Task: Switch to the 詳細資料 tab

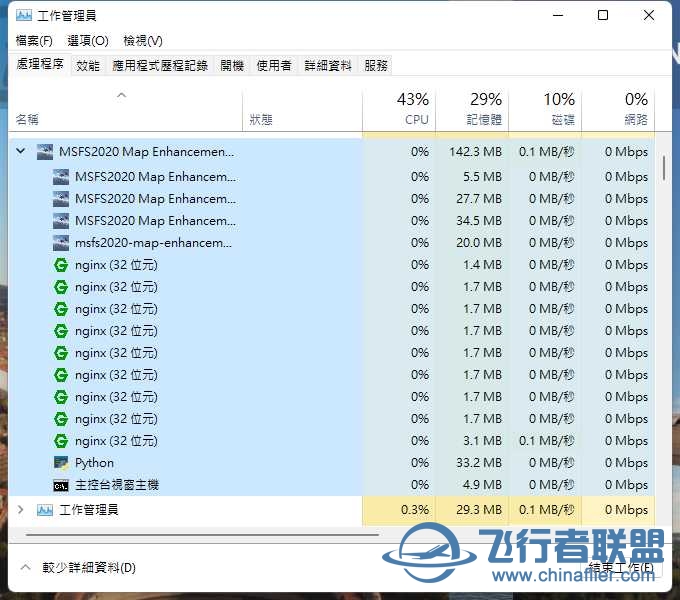Action: pyautogui.click(x=328, y=65)
